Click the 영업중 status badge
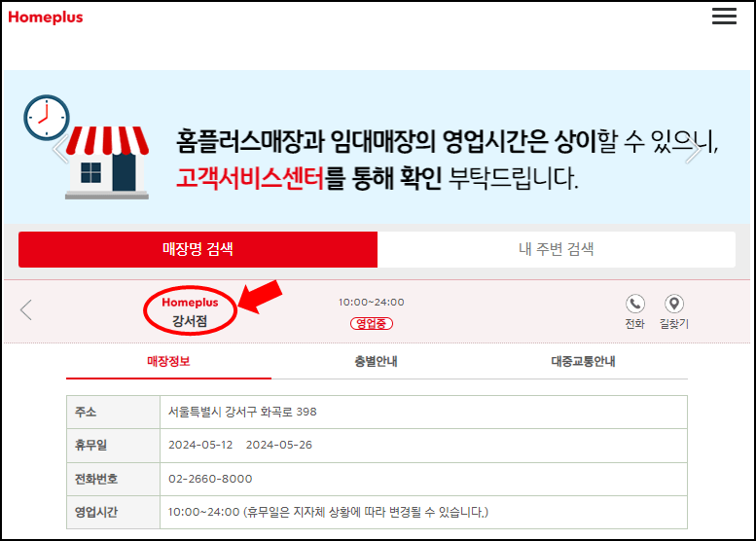This screenshot has width=756, height=541. [x=372, y=324]
